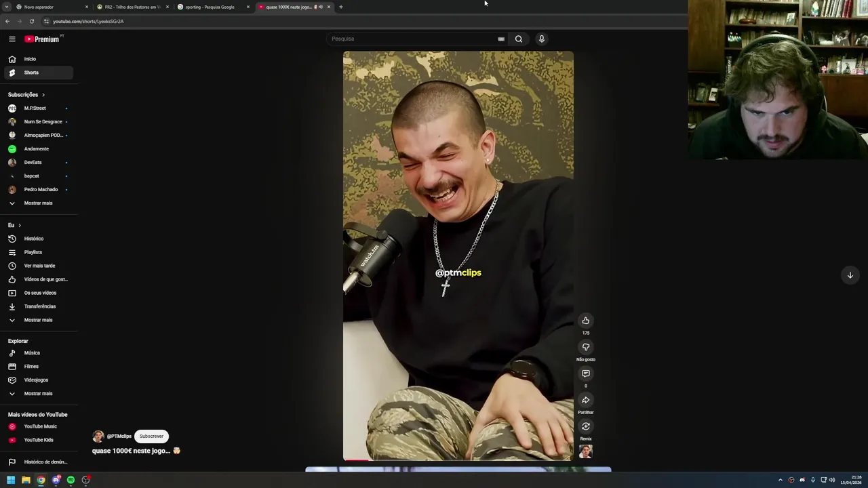Mute the playing YouTube tab audio
This screenshot has height=488, width=868.
[321, 7]
